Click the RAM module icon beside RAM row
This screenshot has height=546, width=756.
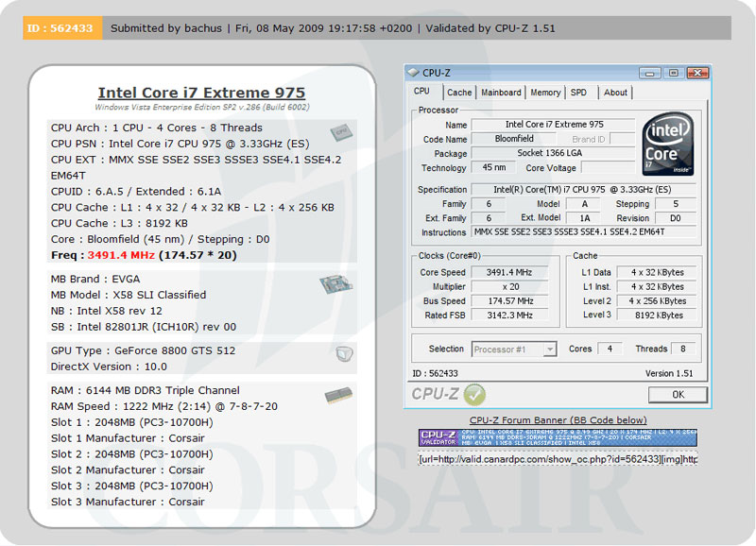[338, 395]
